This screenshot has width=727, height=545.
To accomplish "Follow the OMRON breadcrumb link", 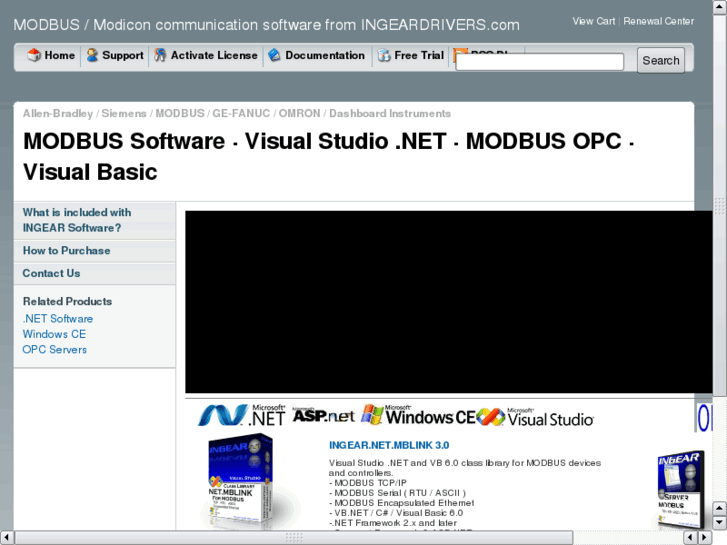I will [300, 113].
